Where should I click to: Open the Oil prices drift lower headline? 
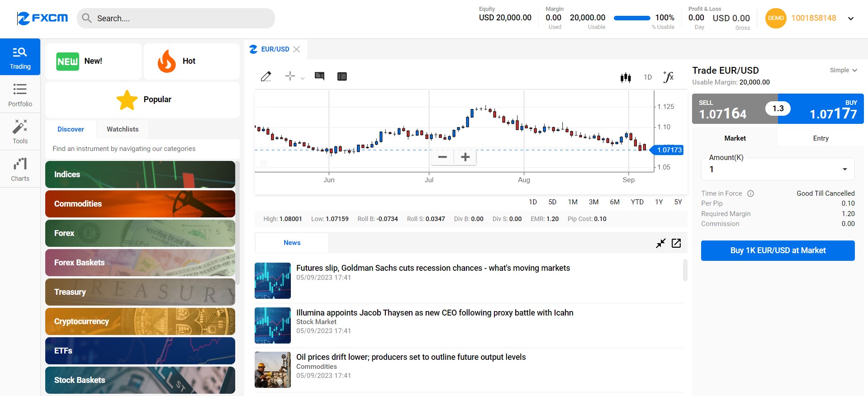pos(411,357)
